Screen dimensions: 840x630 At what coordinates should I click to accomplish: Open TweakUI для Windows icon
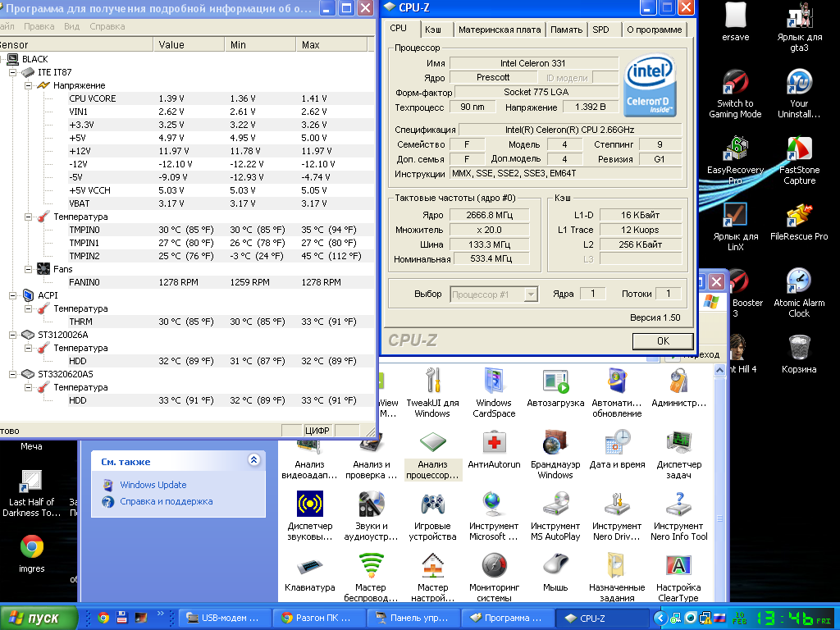(432, 382)
